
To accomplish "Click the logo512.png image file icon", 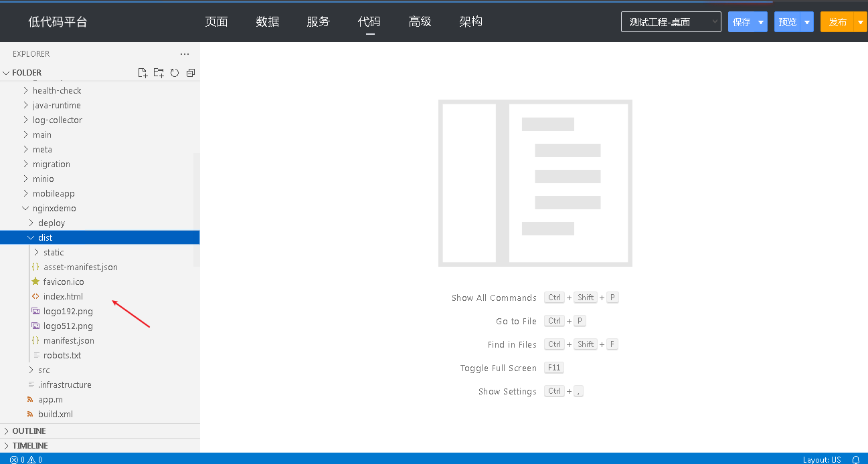I will [35, 326].
